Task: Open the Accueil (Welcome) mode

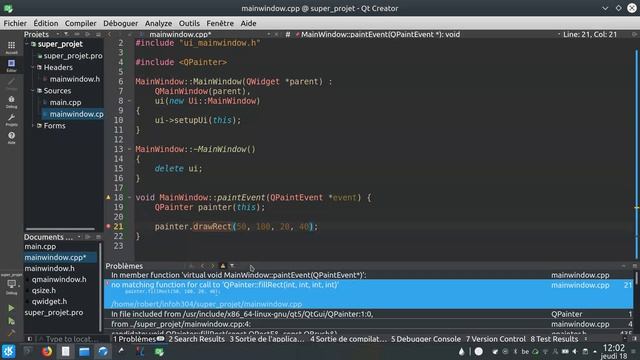Action: 11,47
